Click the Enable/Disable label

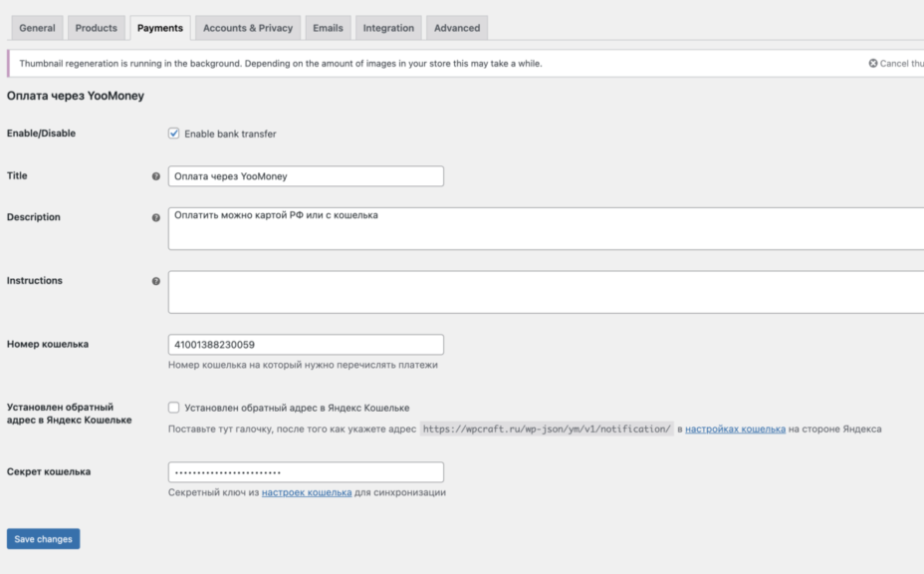pyautogui.click(x=41, y=134)
